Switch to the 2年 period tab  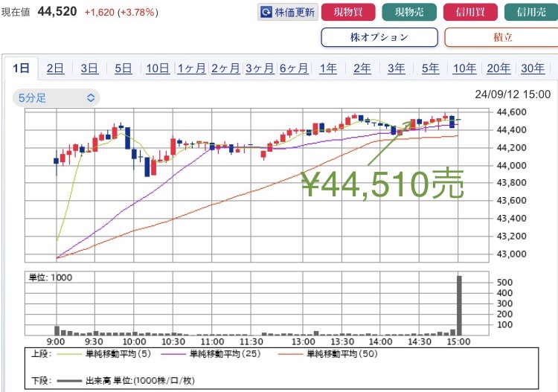(x=362, y=68)
